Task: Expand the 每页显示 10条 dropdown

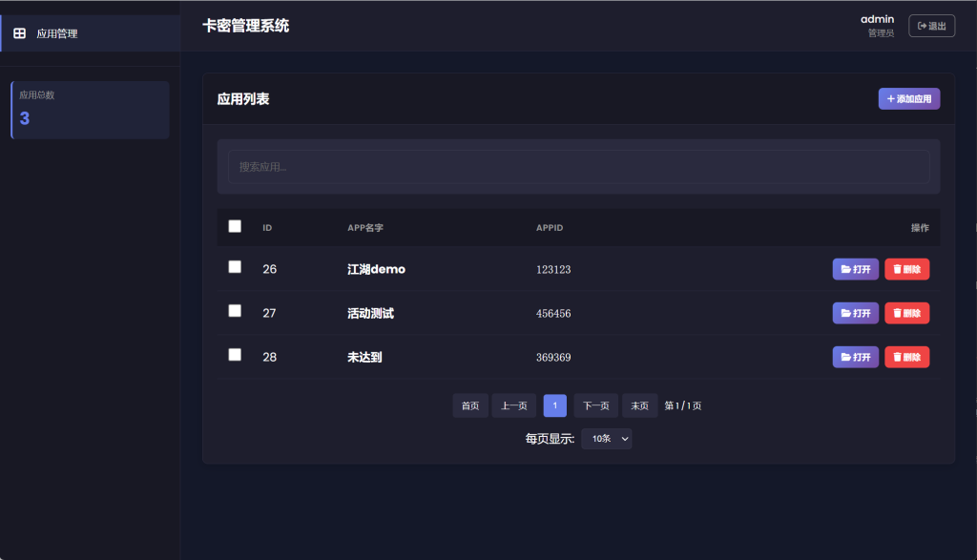Action: tap(606, 439)
